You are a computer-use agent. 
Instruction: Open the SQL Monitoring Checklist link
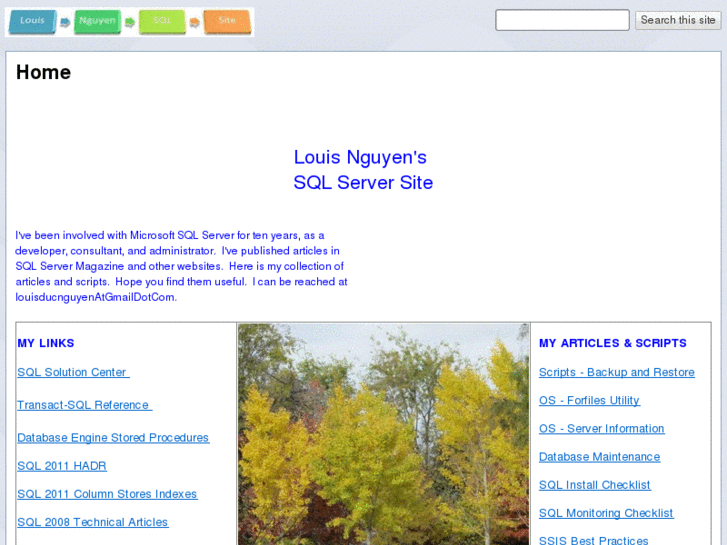[606, 513]
